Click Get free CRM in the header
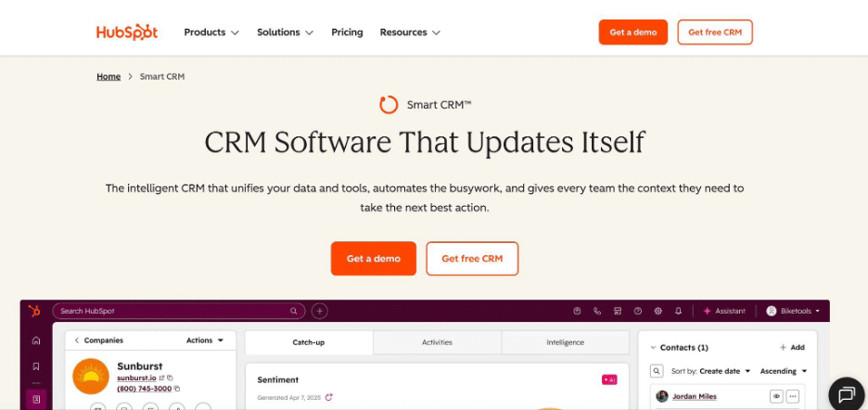The width and height of the screenshot is (868, 410). (715, 32)
